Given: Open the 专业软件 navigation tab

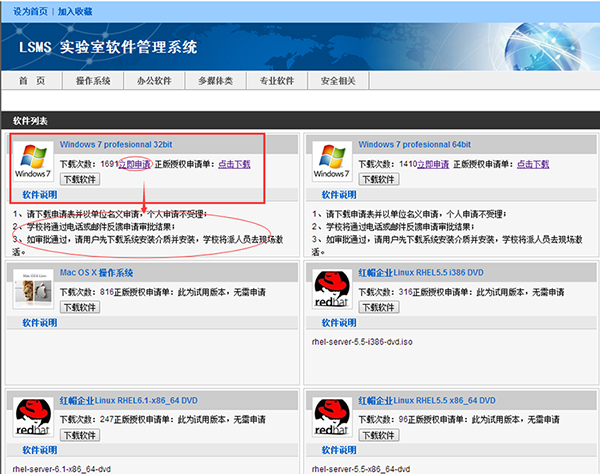Looking at the screenshot, I should [x=277, y=81].
